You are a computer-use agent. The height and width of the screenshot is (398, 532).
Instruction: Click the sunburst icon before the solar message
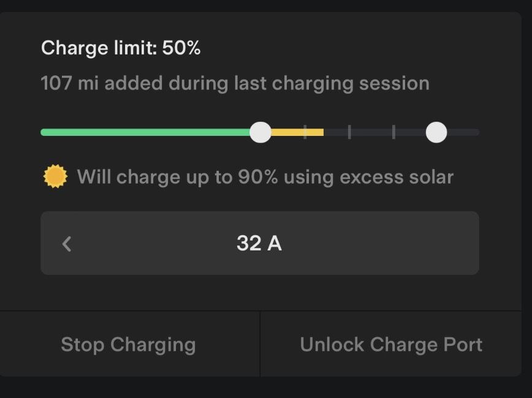point(56,176)
